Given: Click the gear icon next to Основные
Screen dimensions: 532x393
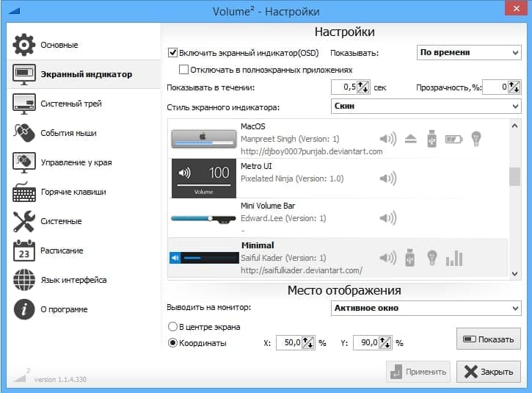Looking at the screenshot, I should tap(23, 45).
